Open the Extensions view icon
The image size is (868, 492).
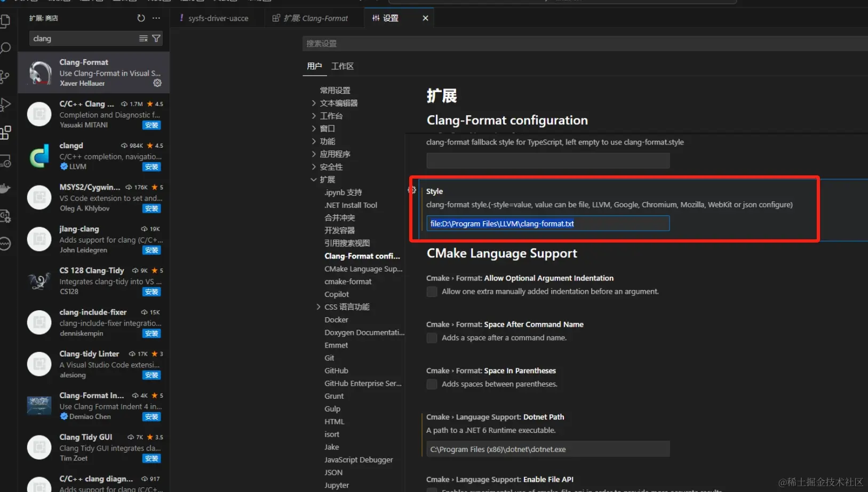point(5,132)
